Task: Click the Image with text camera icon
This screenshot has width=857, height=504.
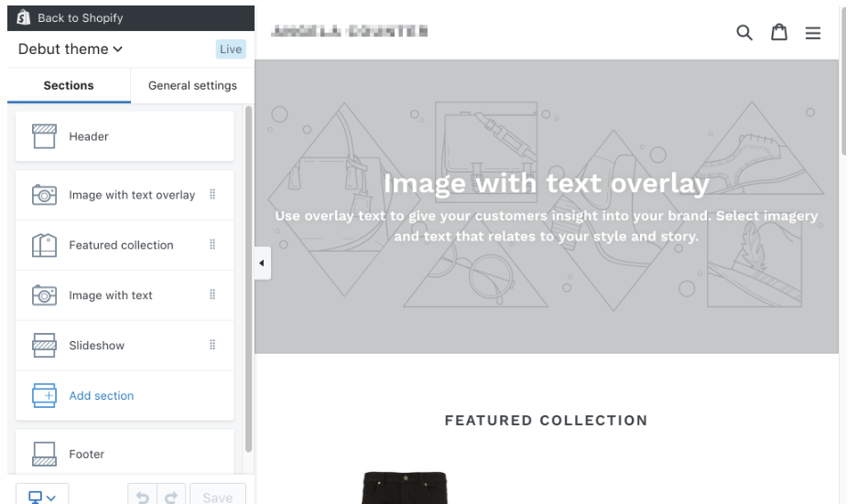Action: (44, 295)
